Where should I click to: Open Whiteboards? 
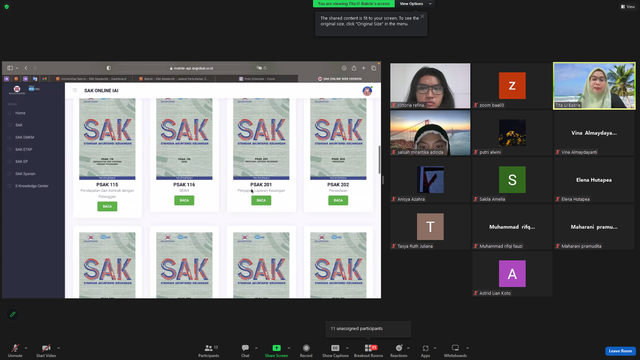pyautogui.click(x=455, y=350)
